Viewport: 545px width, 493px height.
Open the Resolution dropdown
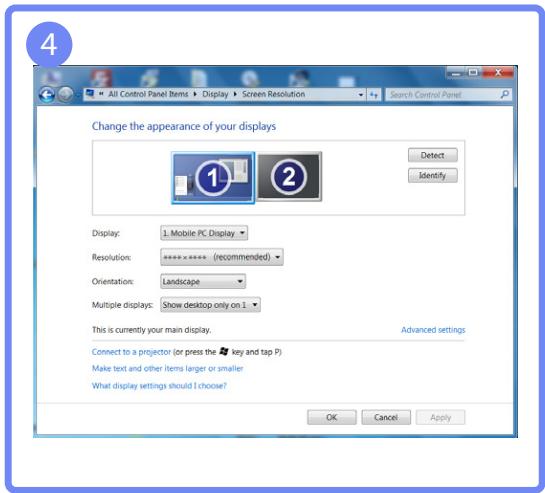(x=222, y=257)
